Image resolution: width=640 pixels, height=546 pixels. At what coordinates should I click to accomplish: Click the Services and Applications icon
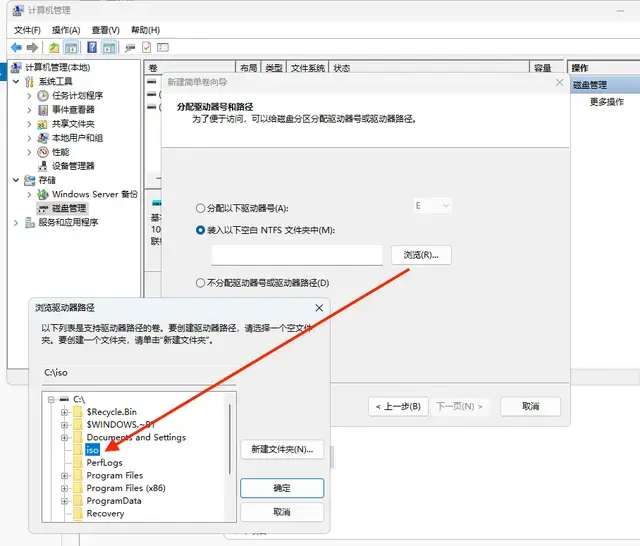pos(29,222)
